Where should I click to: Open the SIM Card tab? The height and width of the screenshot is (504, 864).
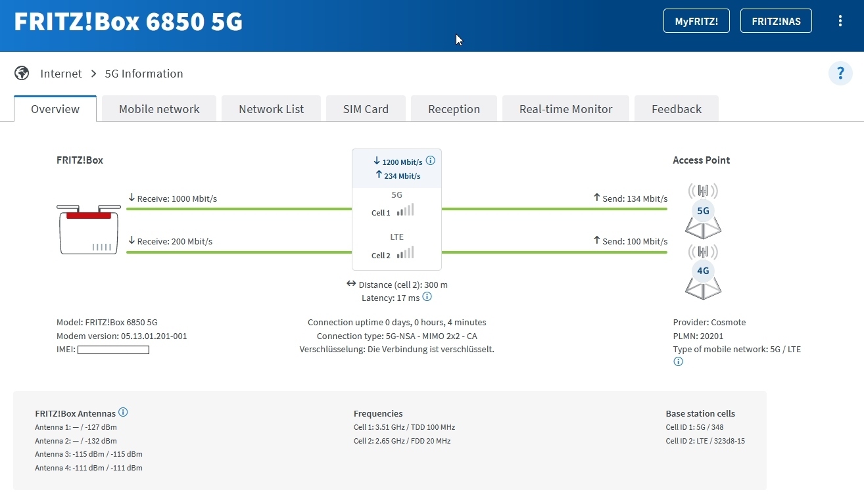coord(366,109)
